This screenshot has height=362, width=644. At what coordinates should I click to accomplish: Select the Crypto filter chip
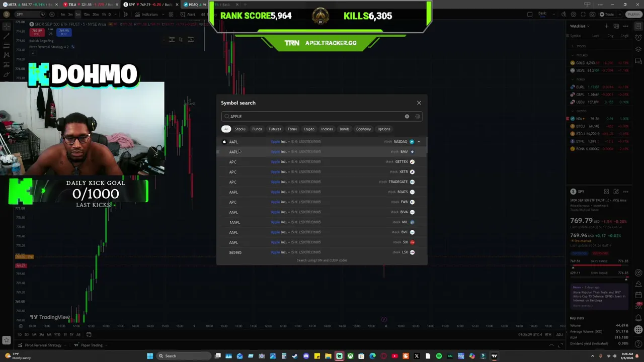point(309,129)
